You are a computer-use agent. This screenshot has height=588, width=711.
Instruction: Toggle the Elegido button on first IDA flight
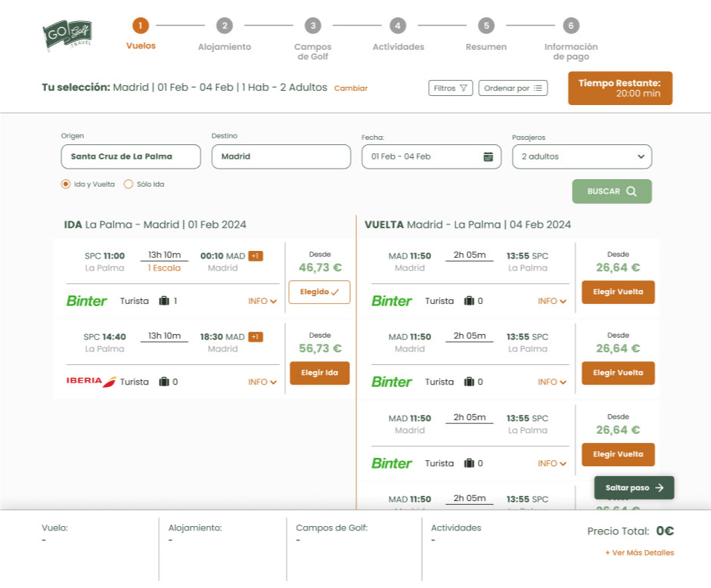319,292
